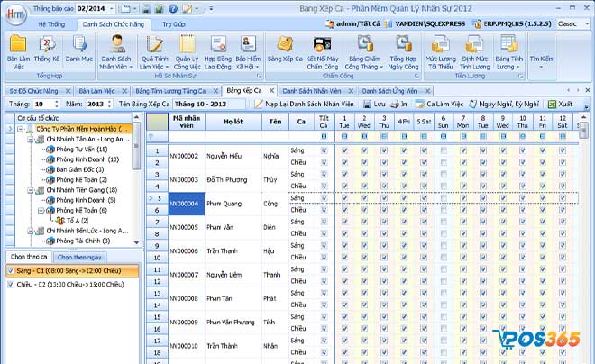The height and width of the screenshot is (364, 595).
Task: Toggle day 2 Wed checkbox in row 3
Action: [x=364, y=175]
